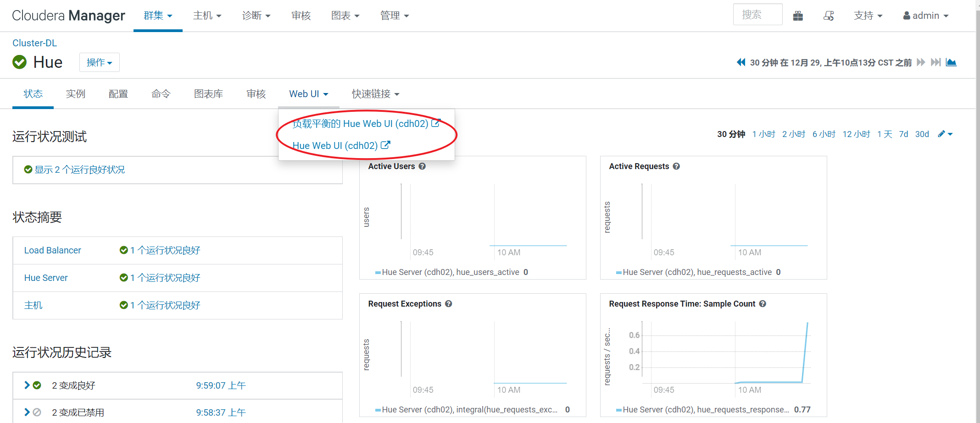Open the 诊断 dropdown menu
This screenshot has width=980, height=423.
tap(256, 16)
